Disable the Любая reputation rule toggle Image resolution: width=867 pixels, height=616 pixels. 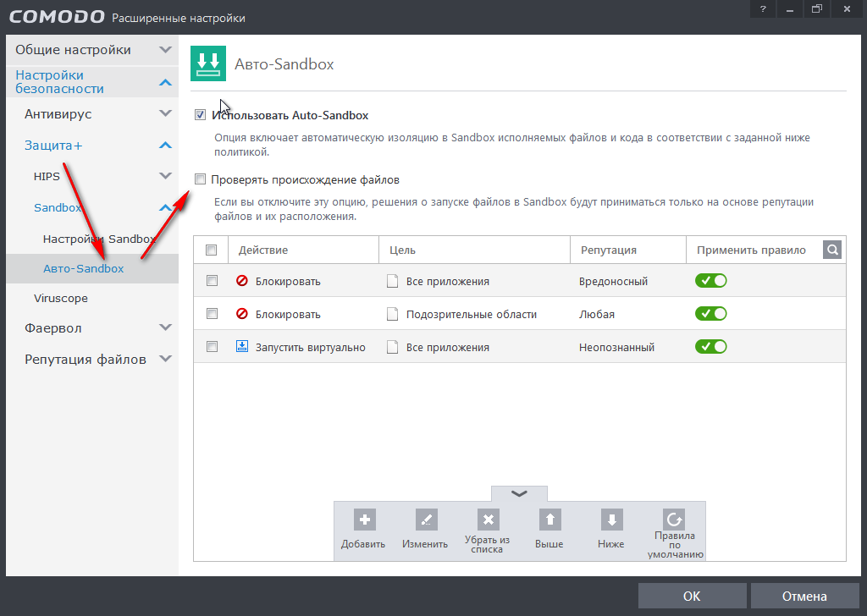[711, 314]
